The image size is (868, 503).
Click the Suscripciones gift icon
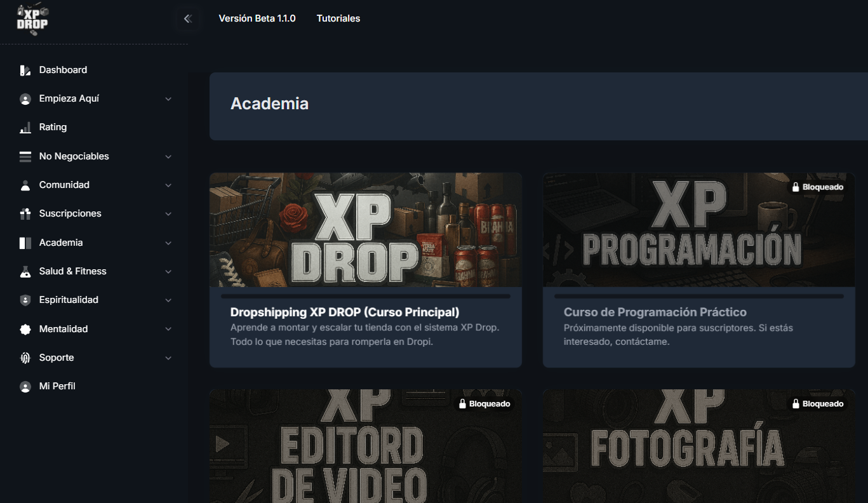[25, 214]
